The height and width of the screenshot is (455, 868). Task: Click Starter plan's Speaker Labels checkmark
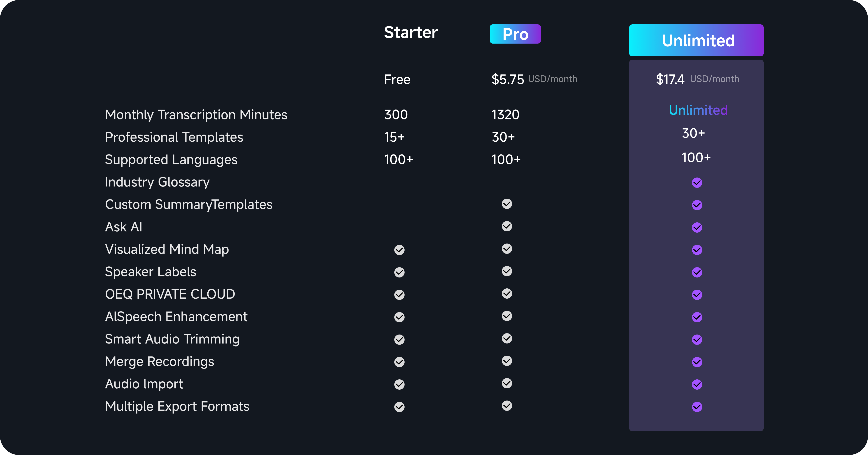tap(399, 272)
